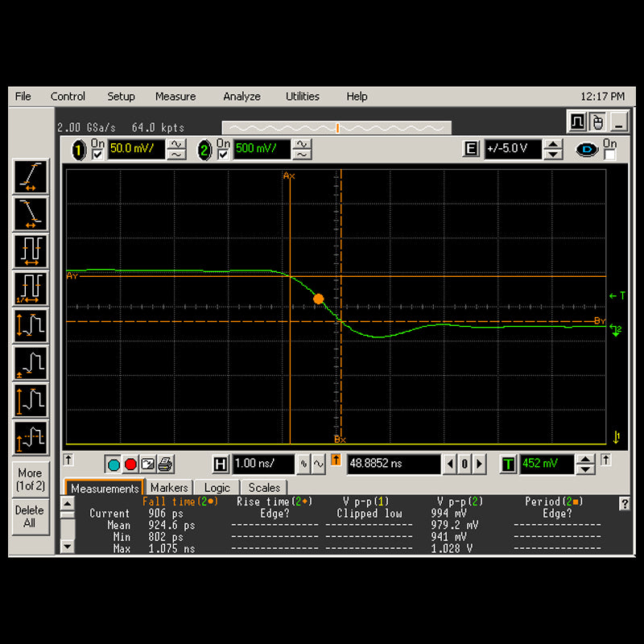Click the More (1 of 2) button
This screenshot has height=644, width=644.
31,480
